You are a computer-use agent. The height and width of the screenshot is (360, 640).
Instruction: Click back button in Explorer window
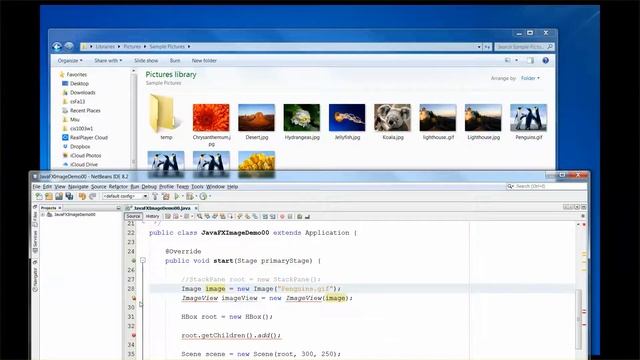pos(57,47)
